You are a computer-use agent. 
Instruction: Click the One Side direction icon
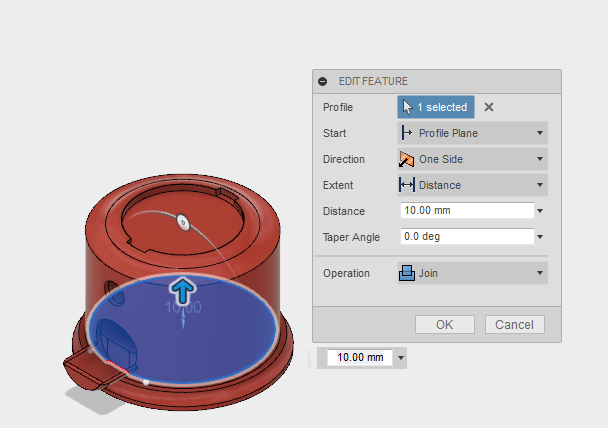(x=406, y=159)
